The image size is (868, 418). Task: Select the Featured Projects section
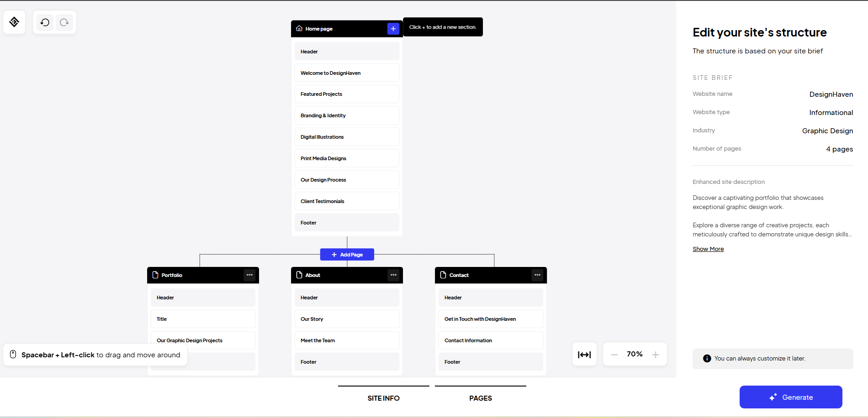(x=347, y=94)
